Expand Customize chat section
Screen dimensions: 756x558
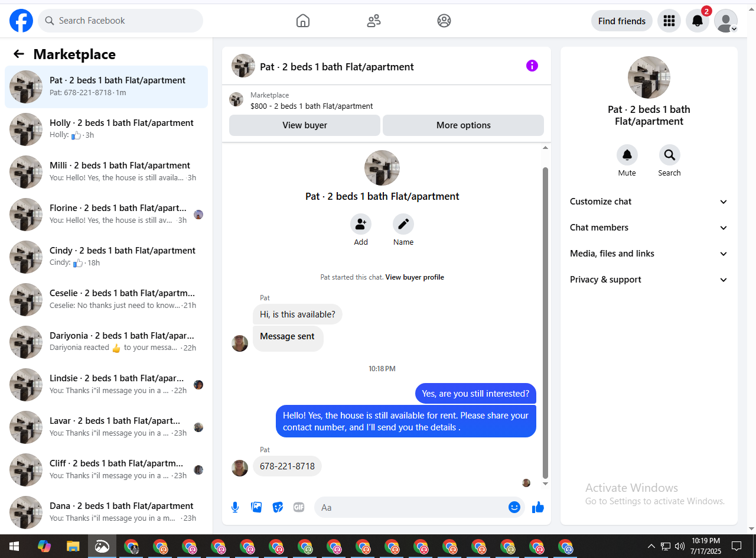point(649,202)
